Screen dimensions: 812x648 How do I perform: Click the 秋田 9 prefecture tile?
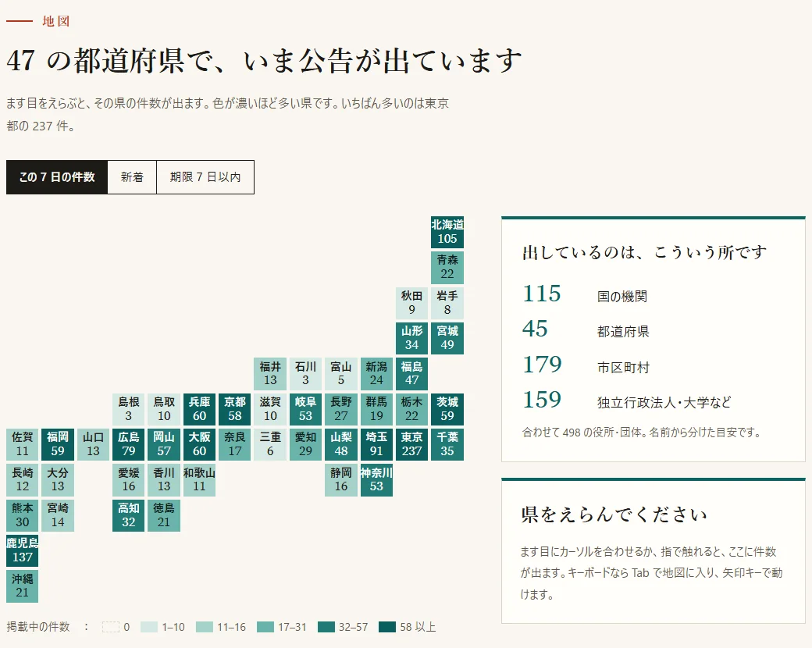click(x=411, y=303)
